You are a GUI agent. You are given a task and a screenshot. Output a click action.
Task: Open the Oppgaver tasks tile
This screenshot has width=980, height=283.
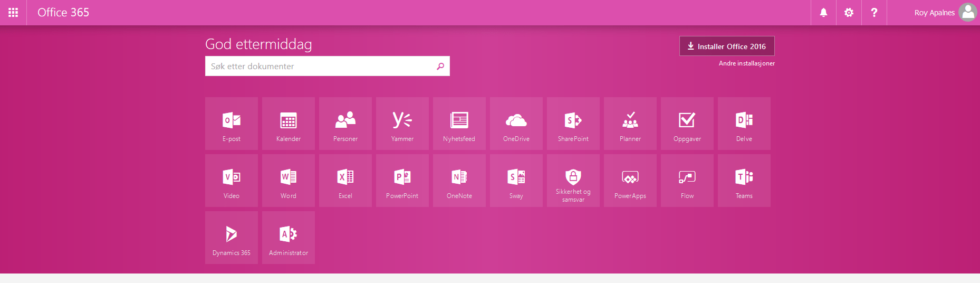[x=687, y=124]
